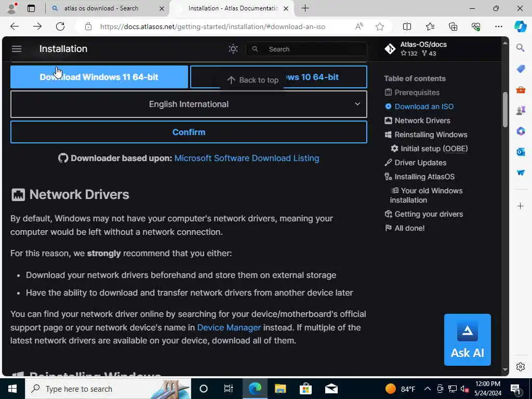Open the Favorites list icon
Screen dimensions: 532x399
[x=430, y=26]
